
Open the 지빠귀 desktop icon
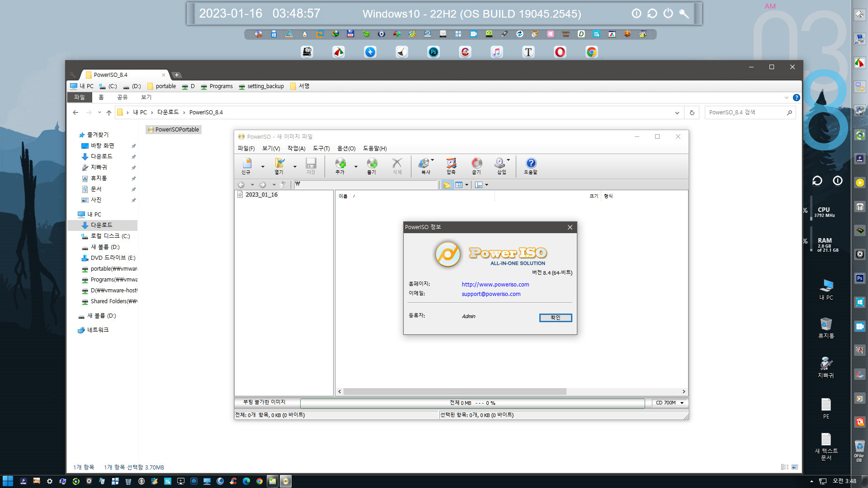tap(826, 367)
